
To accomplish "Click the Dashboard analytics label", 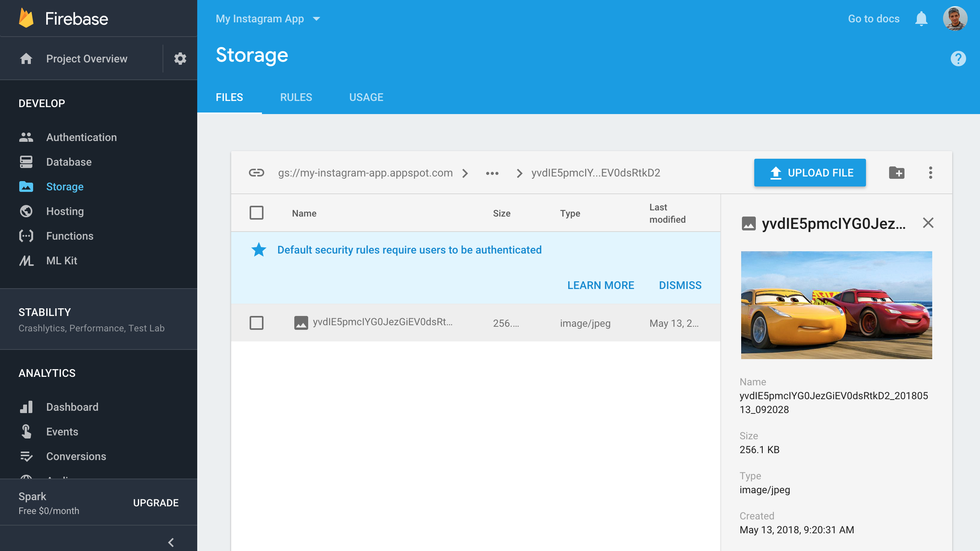I will click(72, 407).
